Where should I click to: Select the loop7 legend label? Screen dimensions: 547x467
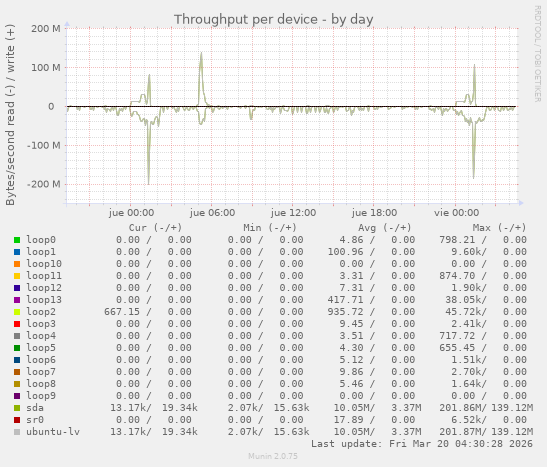pos(41,372)
